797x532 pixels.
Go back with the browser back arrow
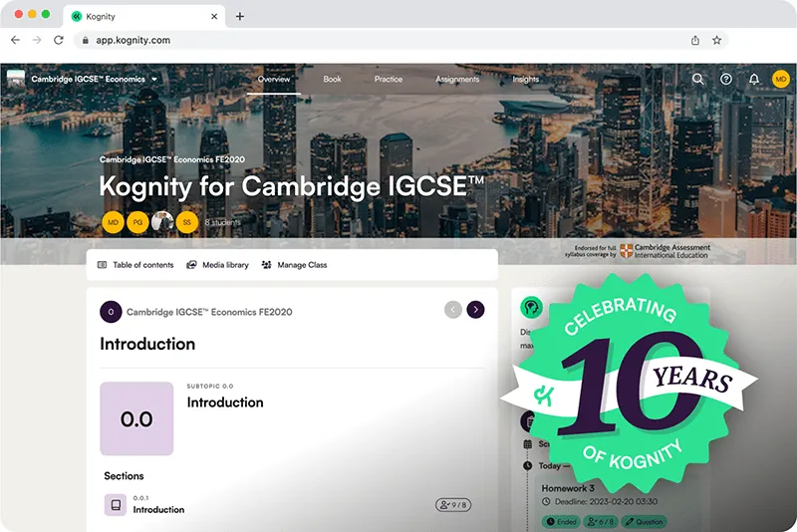[x=15, y=40]
